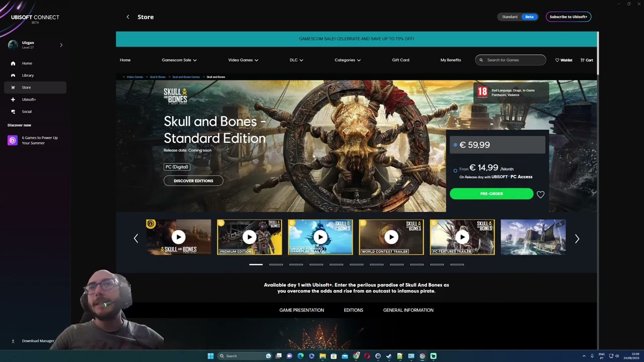Open Steam from the taskbar
Image resolution: width=644 pixels, height=362 pixels.
[x=389, y=356]
